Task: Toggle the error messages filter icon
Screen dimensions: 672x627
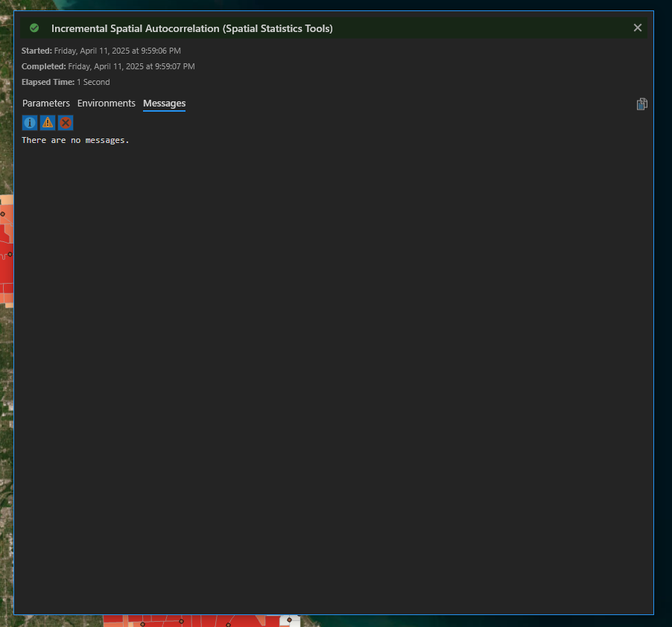Action: pos(66,123)
